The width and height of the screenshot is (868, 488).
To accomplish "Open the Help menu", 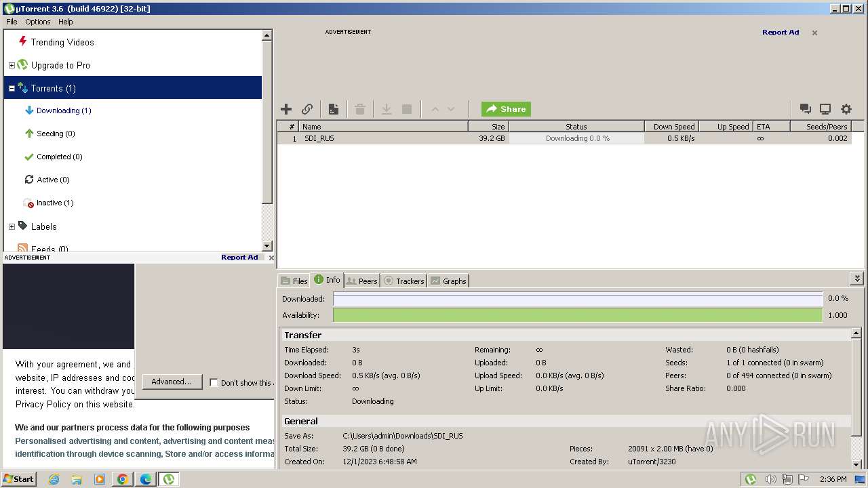I will click(x=65, y=22).
